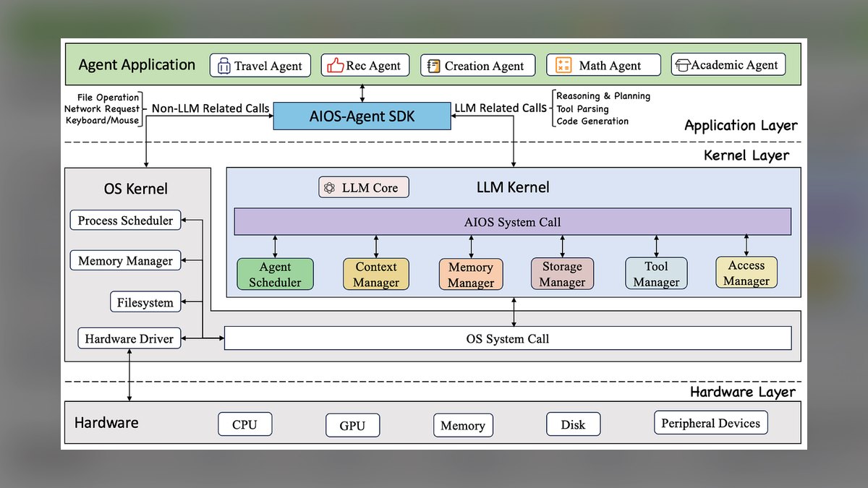The image size is (868, 488).
Task: Click the LLM Core logo icon
Action: (x=329, y=188)
